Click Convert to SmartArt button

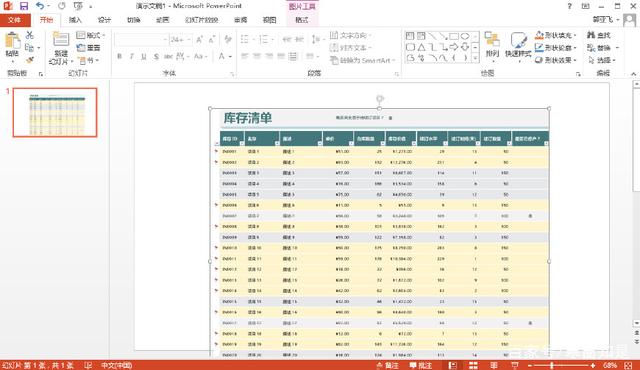[363, 60]
